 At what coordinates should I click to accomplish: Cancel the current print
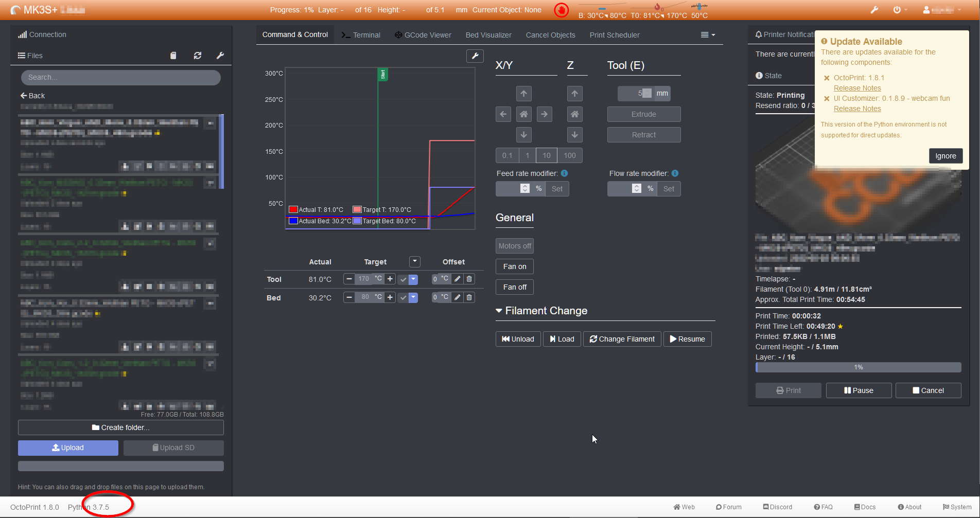click(929, 390)
